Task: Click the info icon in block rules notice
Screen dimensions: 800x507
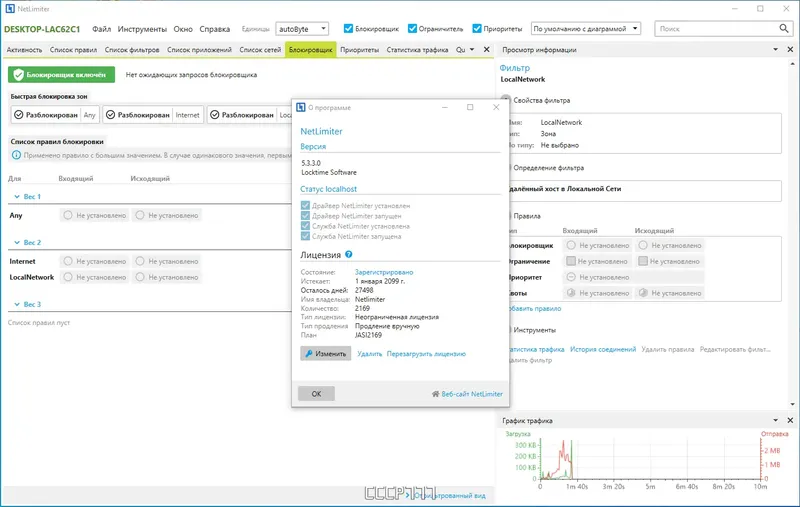Action: click(16, 155)
